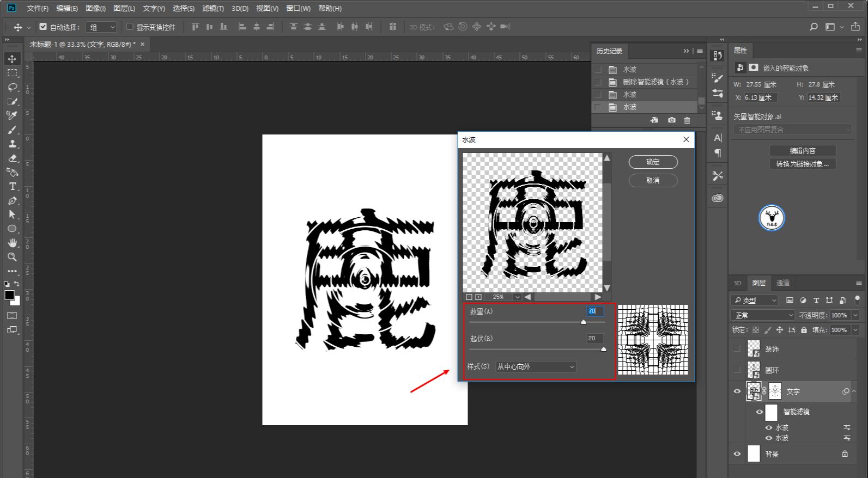The width and height of the screenshot is (868, 478).
Task: Open the History panel flyout menu
Action: tap(700, 51)
